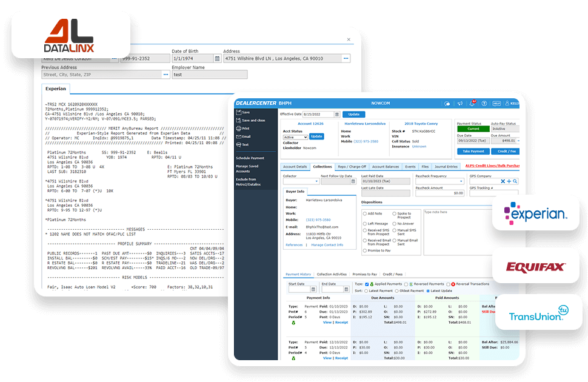Open the Paycheck Frequency dropdown
Screen dimensions: 588x382
pos(439,182)
